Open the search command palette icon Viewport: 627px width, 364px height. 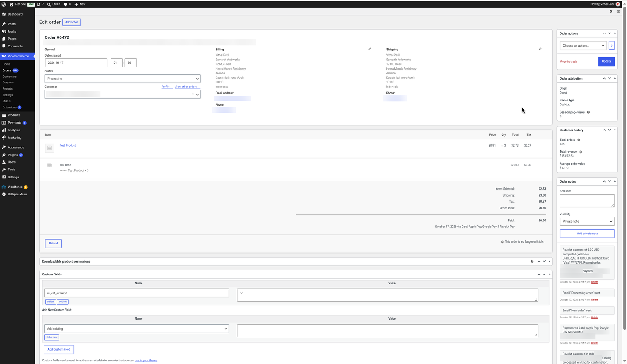[x=49, y=4]
